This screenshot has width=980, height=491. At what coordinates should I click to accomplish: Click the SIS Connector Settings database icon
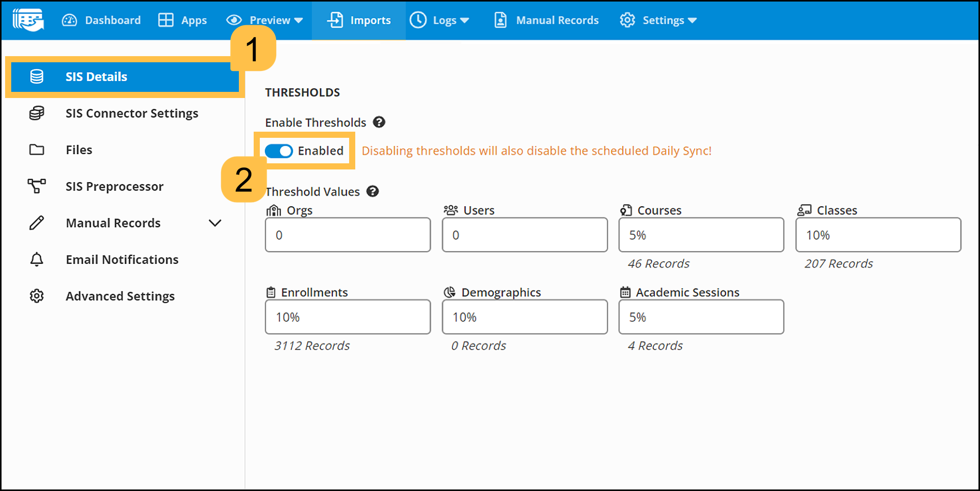[x=37, y=113]
